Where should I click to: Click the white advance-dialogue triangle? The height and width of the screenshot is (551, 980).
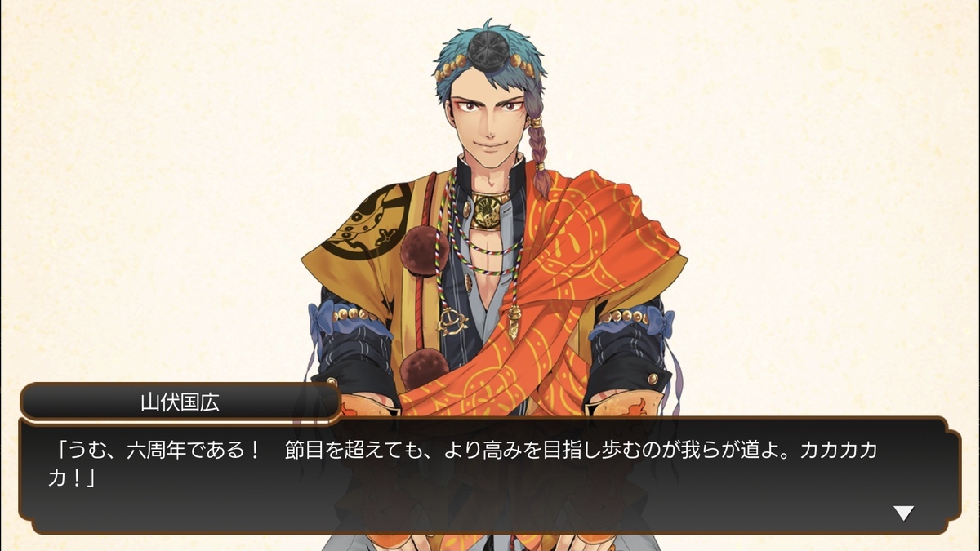point(903,513)
